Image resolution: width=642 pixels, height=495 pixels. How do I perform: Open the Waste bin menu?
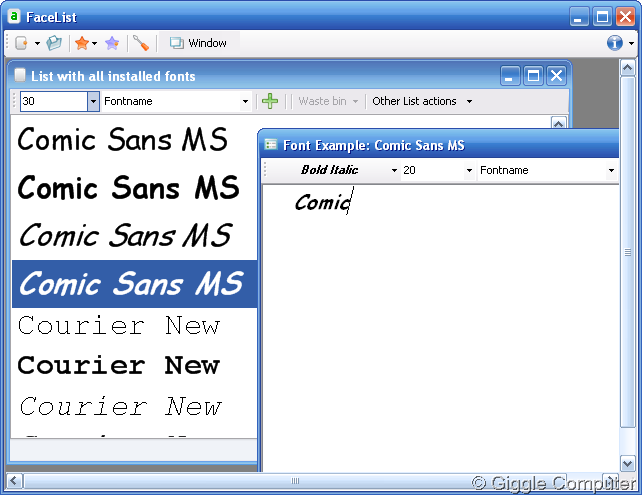pyautogui.click(x=328, y=101)
